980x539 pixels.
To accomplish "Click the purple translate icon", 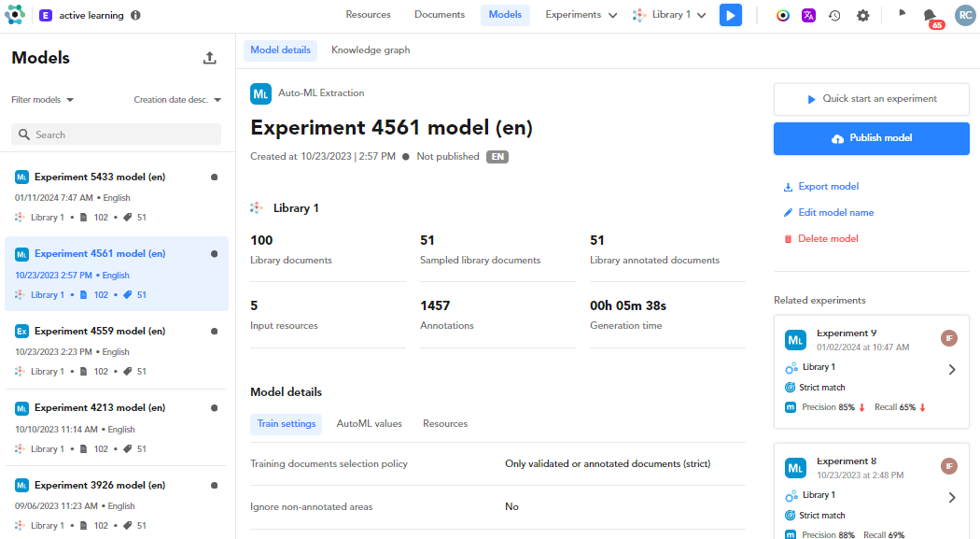I will [x=808, y=15].
